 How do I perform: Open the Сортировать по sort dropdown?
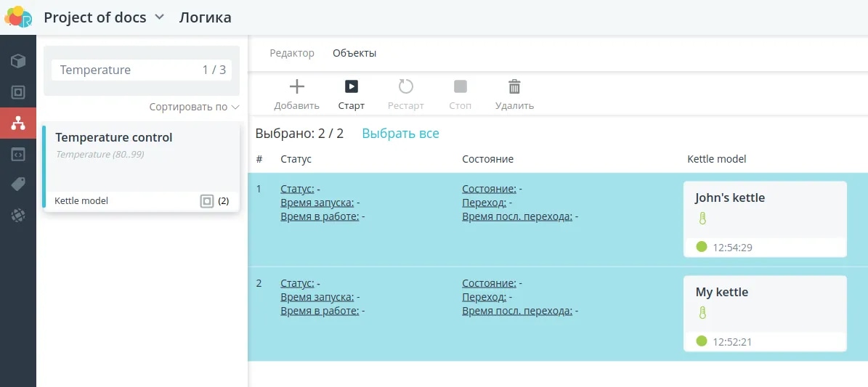pyautogui.click(x=195, y=107)
